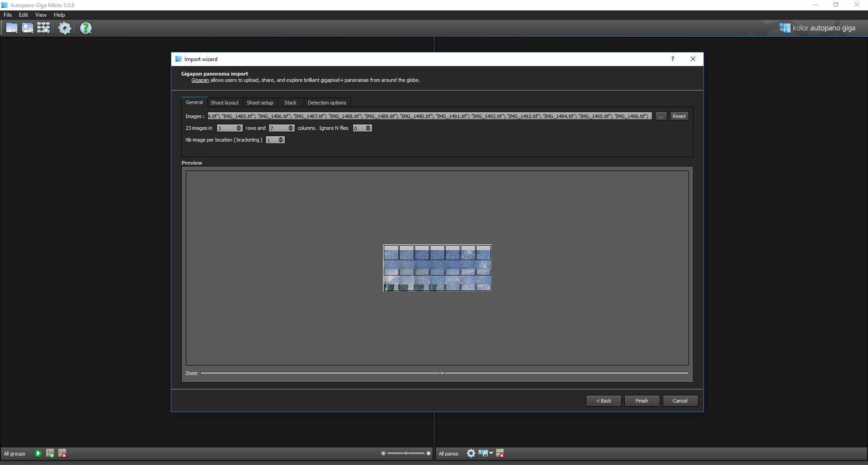Click the preview Zoom slider handle
Screen dimensions: 868x465
[442, 373]
